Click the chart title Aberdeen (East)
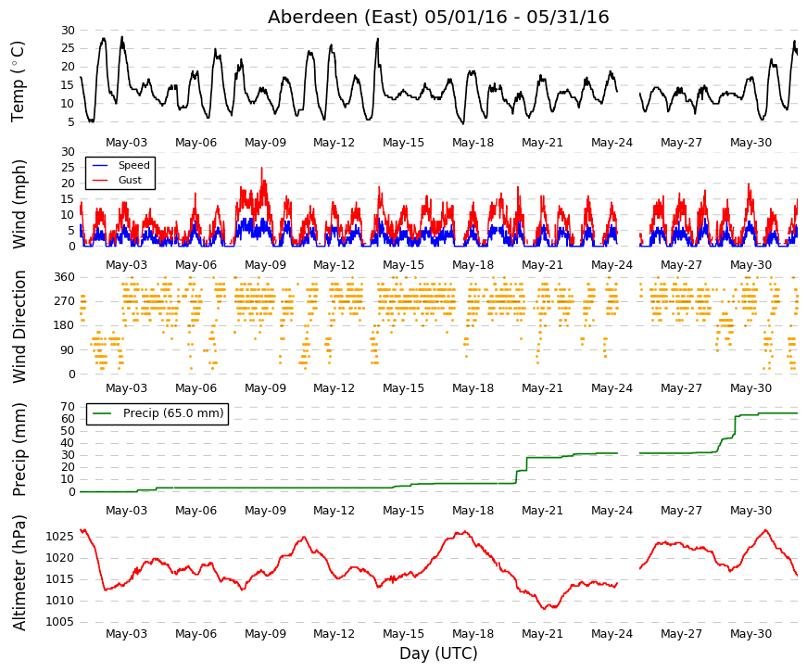The width and height of the screenshot is (807, 672). [343, 17]
